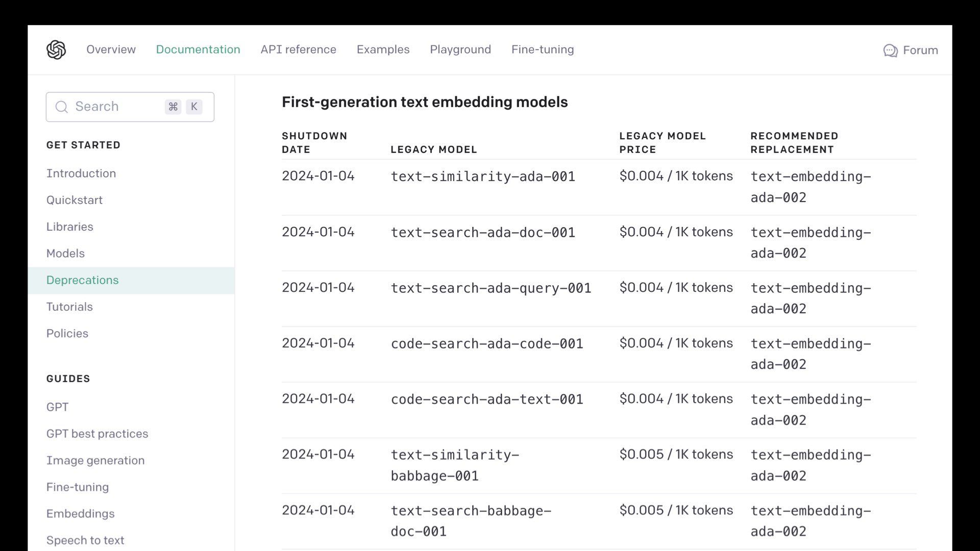This screenshot has width=980, height=551.
Task: Click the Playground navigation link
Action: (460, 49)
